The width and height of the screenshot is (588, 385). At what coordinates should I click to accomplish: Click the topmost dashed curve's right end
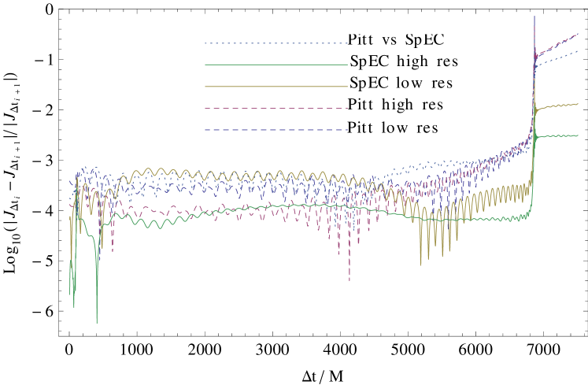[575, 35]
